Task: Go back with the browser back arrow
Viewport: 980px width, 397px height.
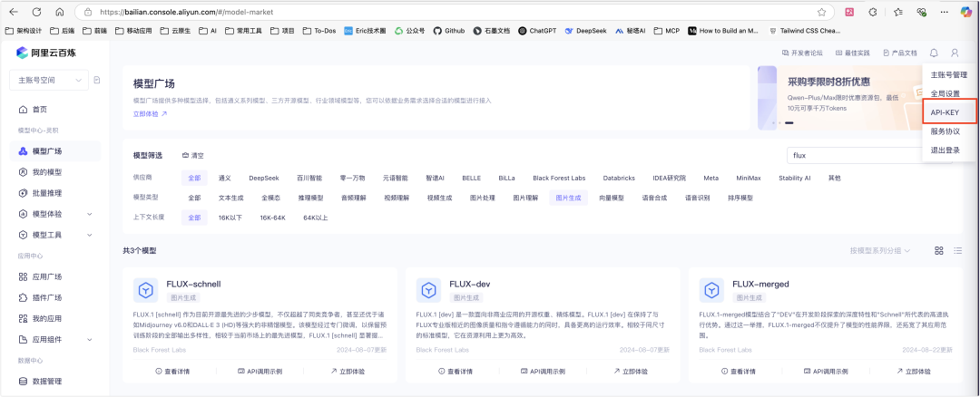Action: 14,12
